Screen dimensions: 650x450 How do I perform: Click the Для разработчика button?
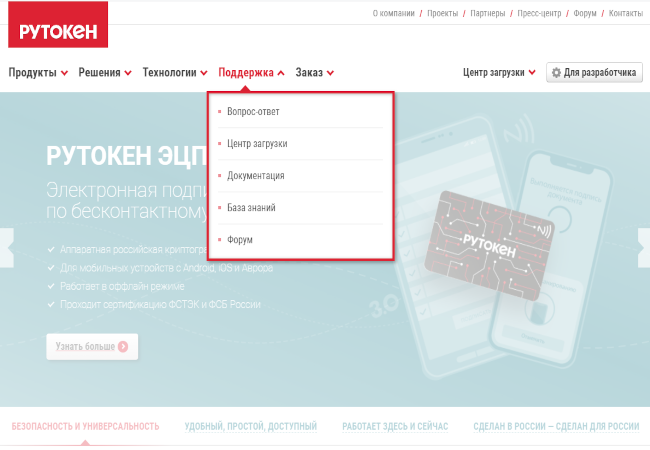[x=594, y=73]
